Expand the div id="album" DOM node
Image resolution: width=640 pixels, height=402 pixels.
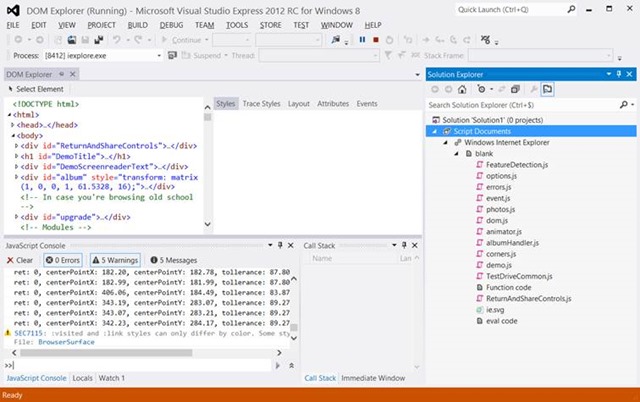[x=16, y=177]
